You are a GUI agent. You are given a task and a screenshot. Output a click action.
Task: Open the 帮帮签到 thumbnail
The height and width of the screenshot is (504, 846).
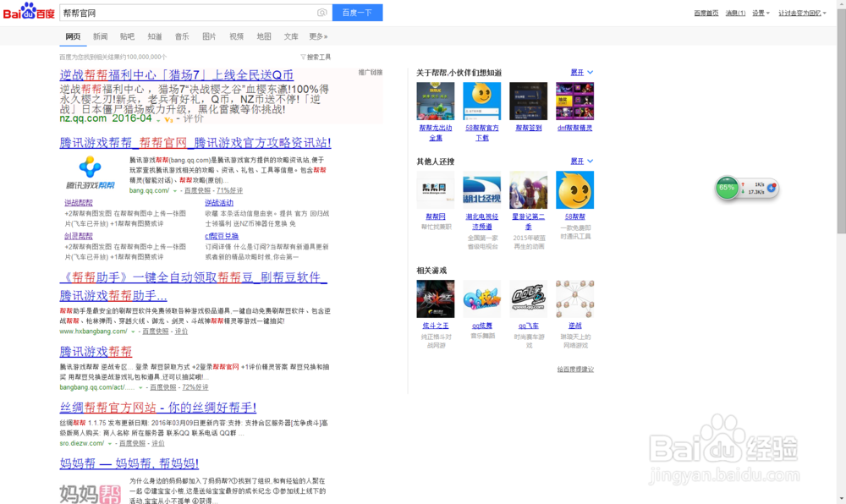(528, 101)
